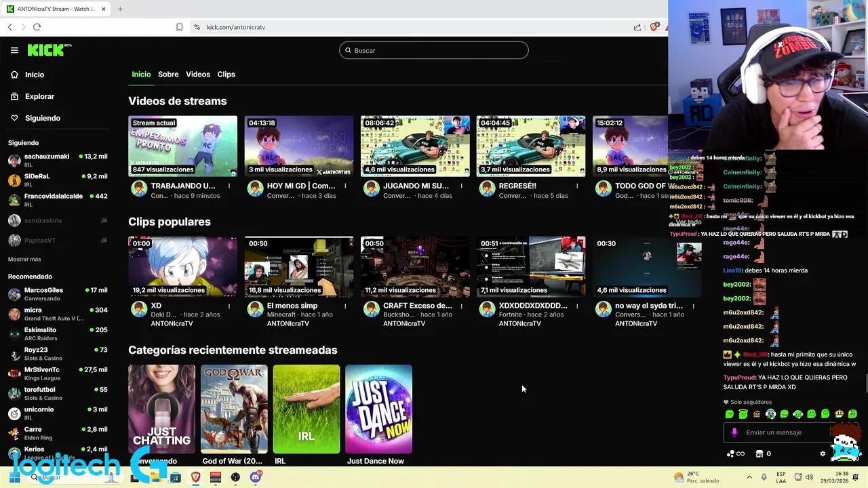Open a new browser tab
Image resolution: width=868 pixels, height=488 pixels.
tap(120, 9)
